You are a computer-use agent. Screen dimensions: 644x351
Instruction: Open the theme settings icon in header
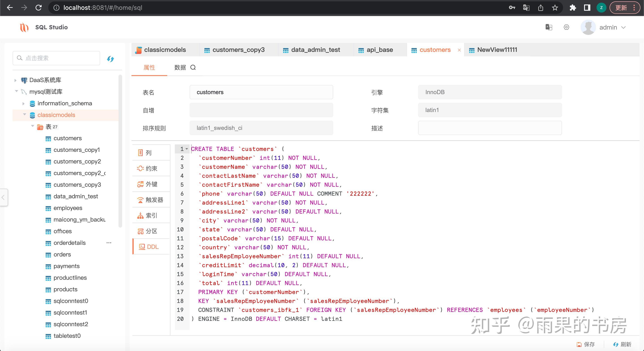566,27
